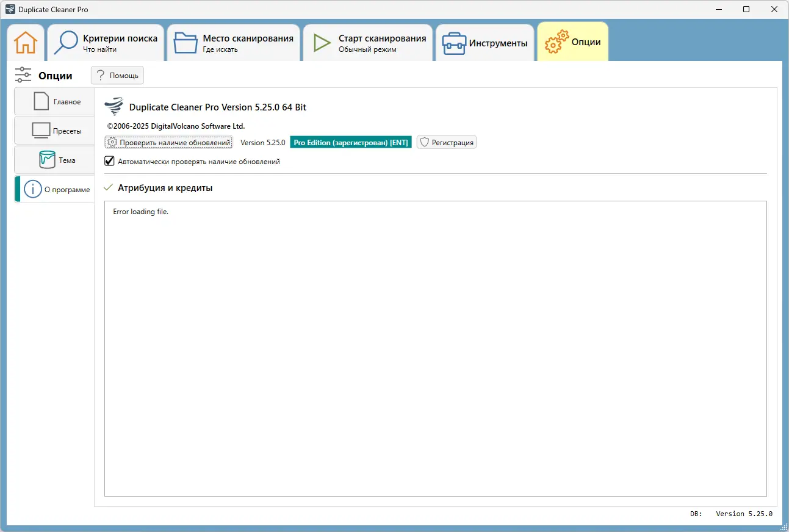
Task: Click inside the credits text area
Action: [x=435, y=348]
